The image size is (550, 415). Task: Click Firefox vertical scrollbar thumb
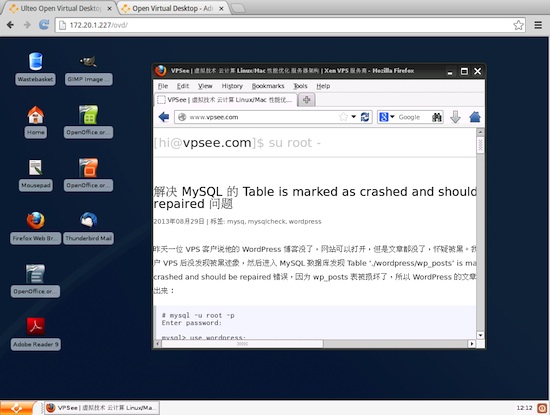[480, 145]
